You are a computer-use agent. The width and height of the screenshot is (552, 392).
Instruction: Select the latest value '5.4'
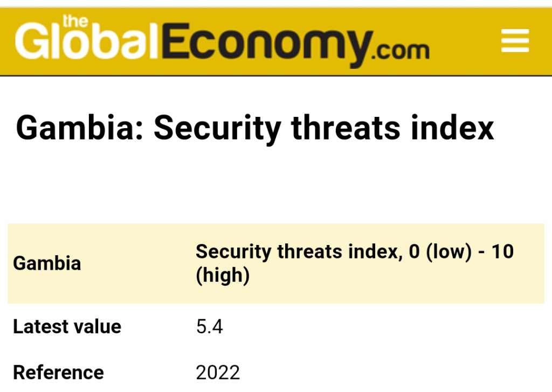210,327
